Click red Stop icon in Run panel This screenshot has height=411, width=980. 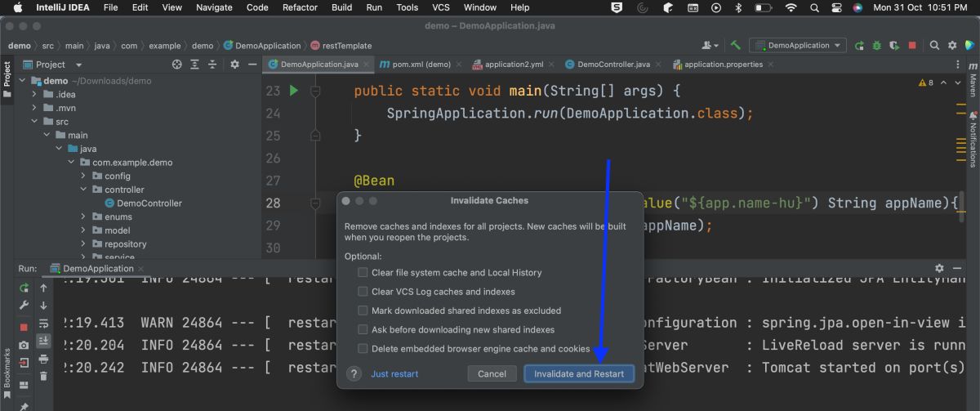pos(24,327)
